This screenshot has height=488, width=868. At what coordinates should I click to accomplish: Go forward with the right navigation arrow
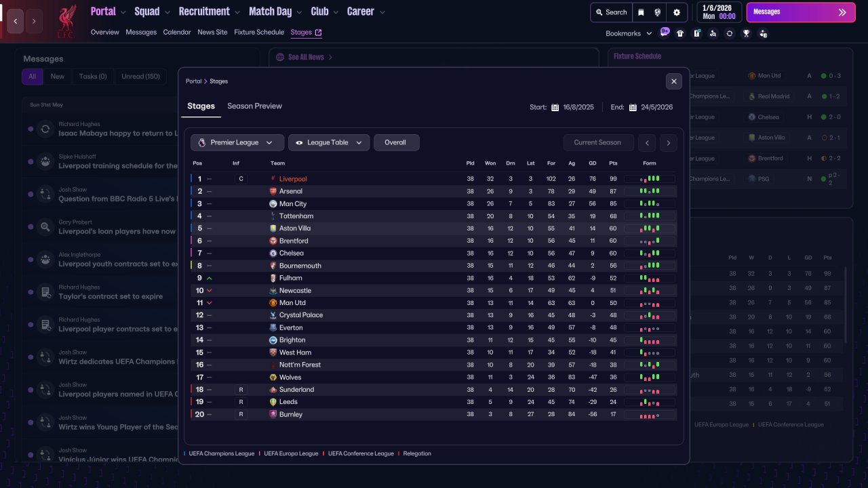[x=34, y=21]
